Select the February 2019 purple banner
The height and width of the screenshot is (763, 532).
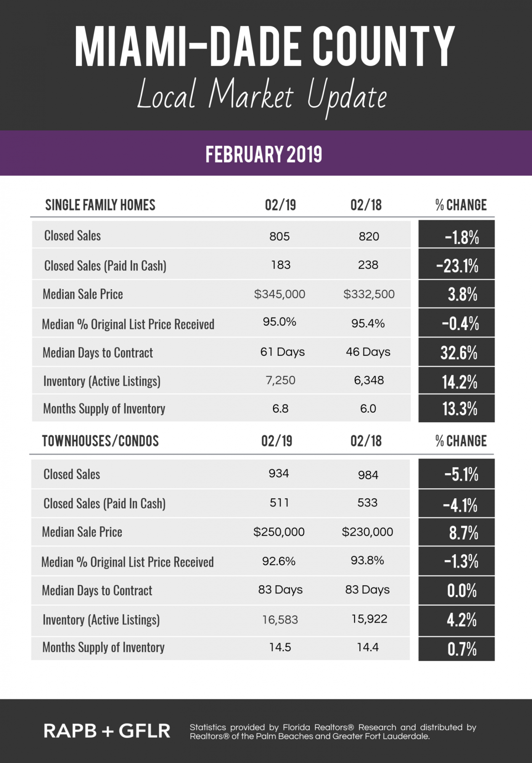coord(266,153)
